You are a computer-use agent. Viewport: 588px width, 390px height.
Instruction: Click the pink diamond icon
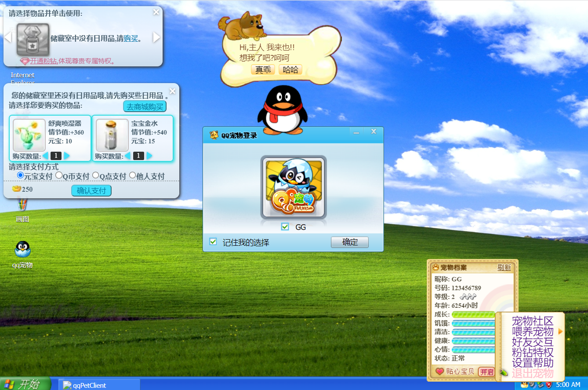(x=25, y=61)
